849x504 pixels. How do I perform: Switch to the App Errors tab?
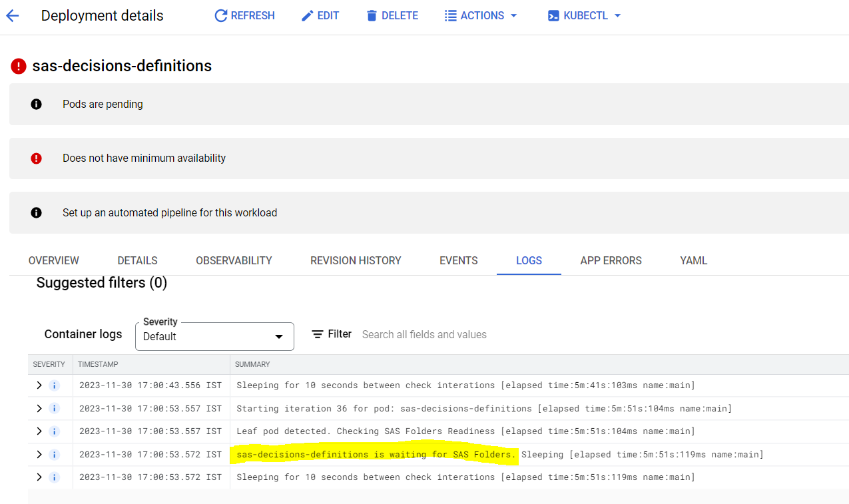click(x=611, y=260)
